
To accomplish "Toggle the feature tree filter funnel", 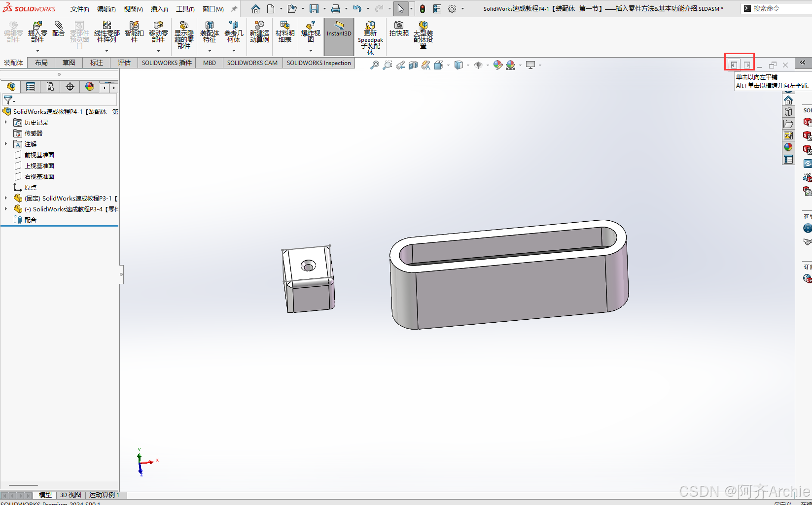I will pyautogui.click(x=9, y=100).
